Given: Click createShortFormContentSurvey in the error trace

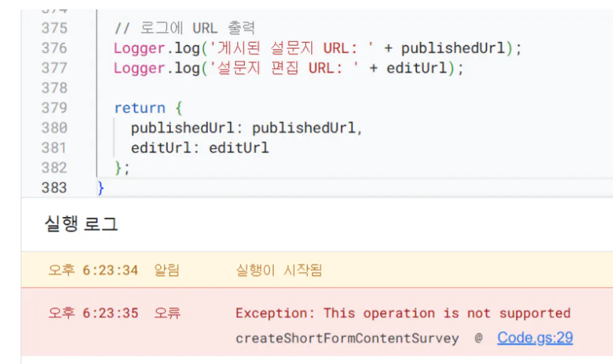Looking at the screenshot, I should click(347, 338).
